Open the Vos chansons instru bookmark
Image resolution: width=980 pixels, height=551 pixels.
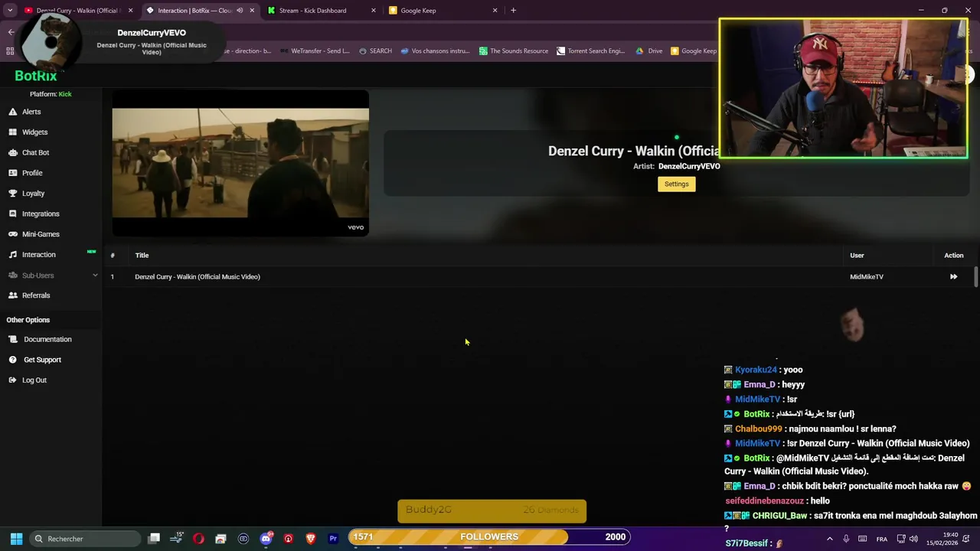[435, 51]
